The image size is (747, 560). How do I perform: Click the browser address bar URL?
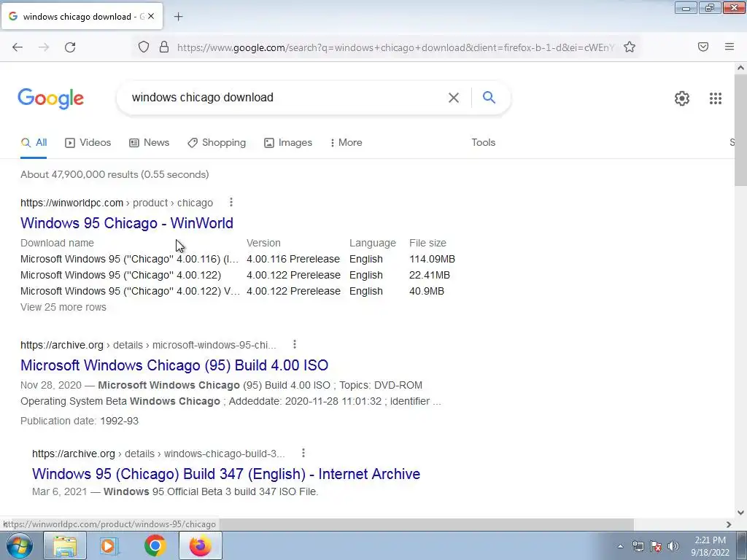tap(395, 47)
